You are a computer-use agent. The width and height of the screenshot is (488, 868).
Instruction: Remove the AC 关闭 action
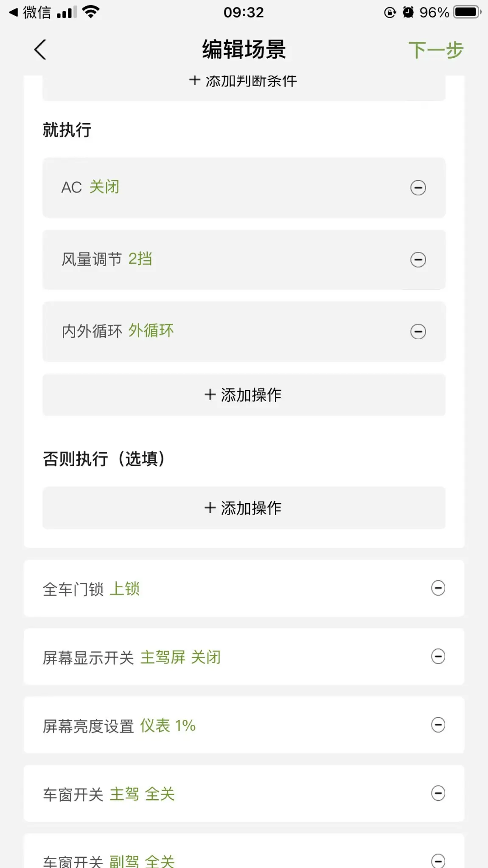coord(418,188)
